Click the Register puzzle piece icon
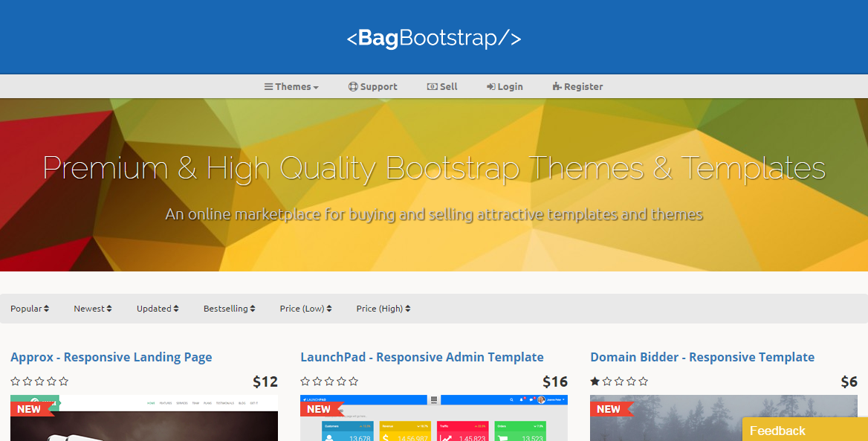Screen dimensions: 868x441 pyautogui.click(x=557, y=87)
